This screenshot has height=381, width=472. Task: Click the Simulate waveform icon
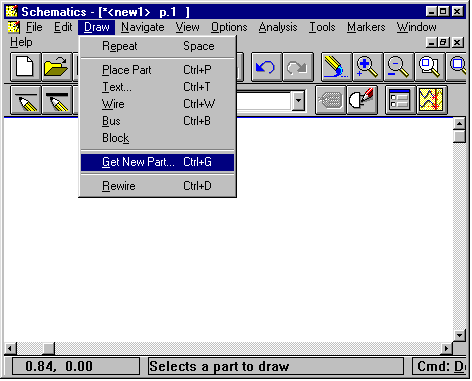pos(431,100)
